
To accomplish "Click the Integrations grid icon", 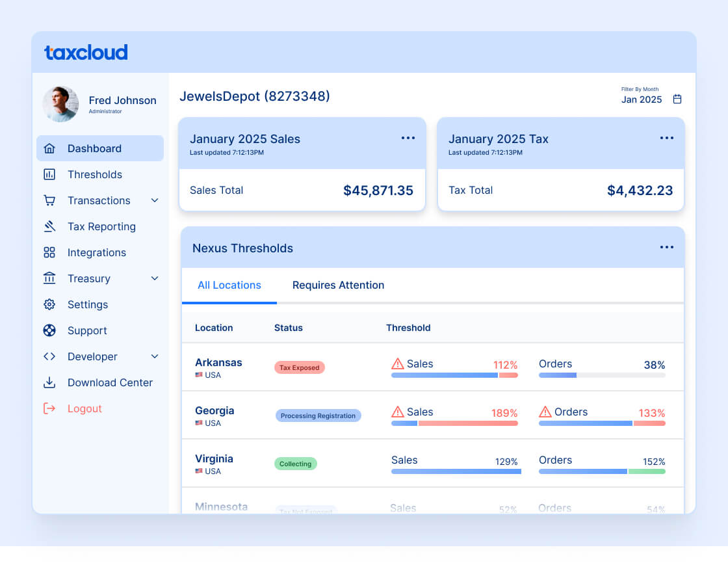I will pos(49,253).
